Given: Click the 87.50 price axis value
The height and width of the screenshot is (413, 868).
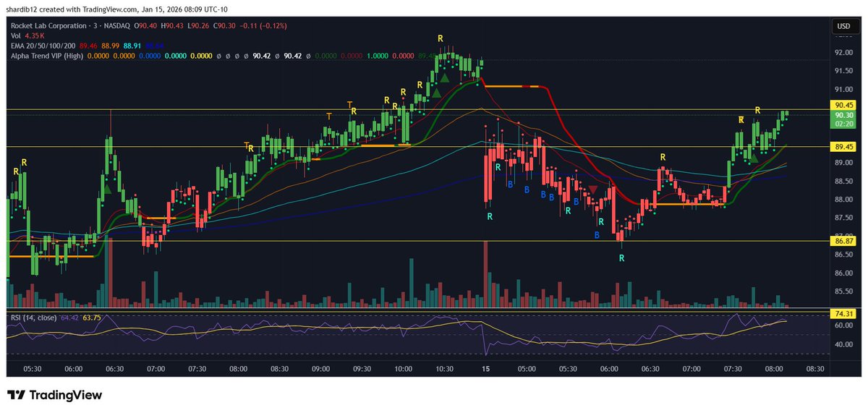Looking at the screenshot, I should coord(843,218).
